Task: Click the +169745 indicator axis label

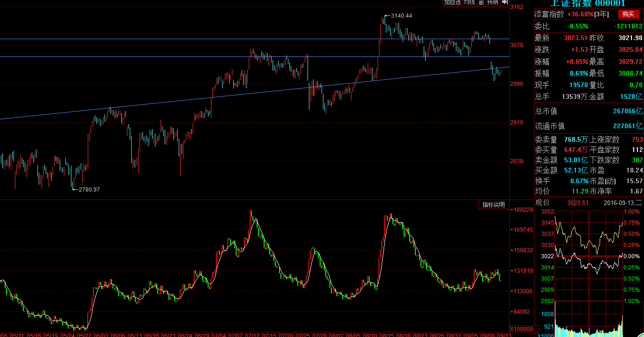Action: point(522,230)
